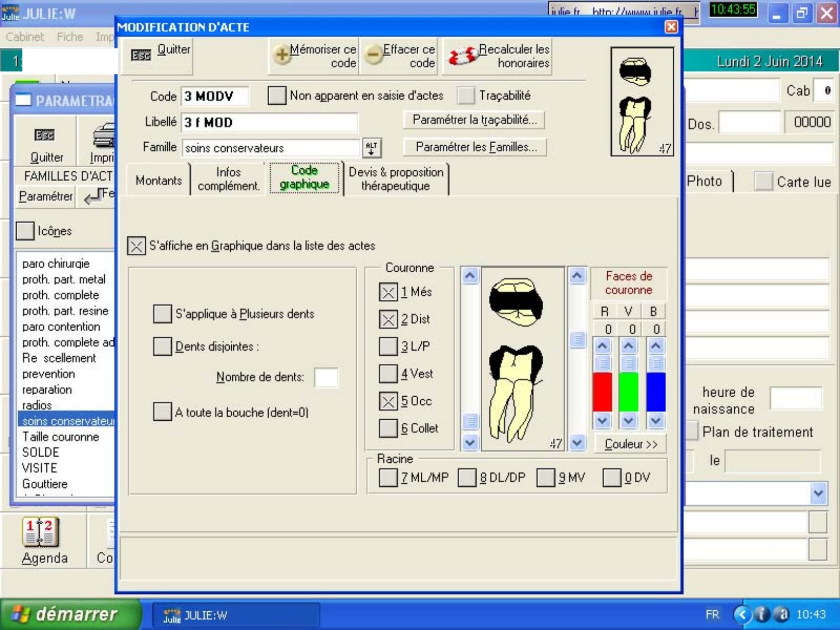Toggle S'applique à Plusieurs dents checkbox
This screenshot has height=630, width=840.
click(x=162, y=313)
